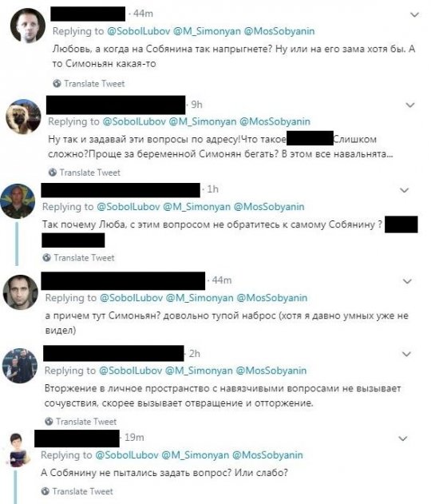Click the globe icon in the first tweet
431x504 pixels.
(x=57, y=84)
